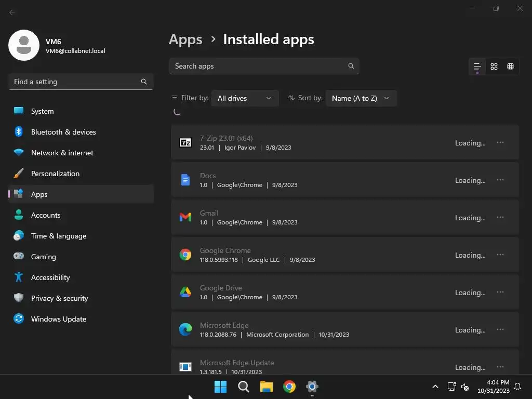Image resolution: width=532 pixels, height=399 pixels.
Task: Go back with the back arrow
Action: [12, 12]
